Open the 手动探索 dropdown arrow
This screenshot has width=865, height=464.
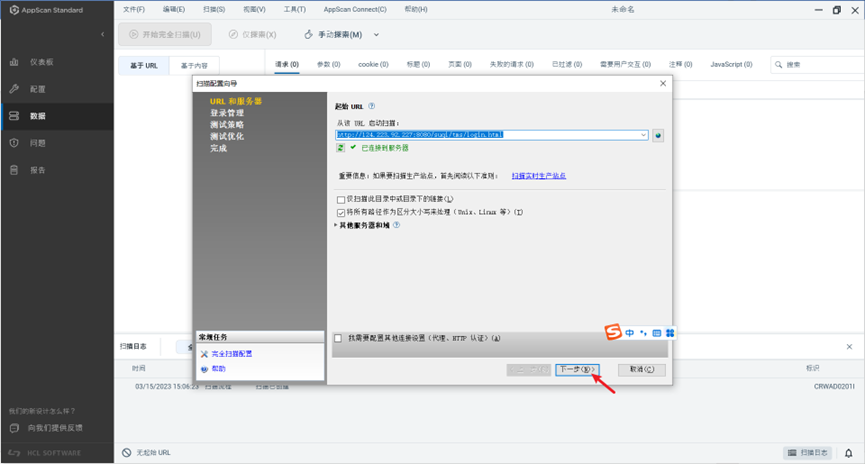click(376, 34)
